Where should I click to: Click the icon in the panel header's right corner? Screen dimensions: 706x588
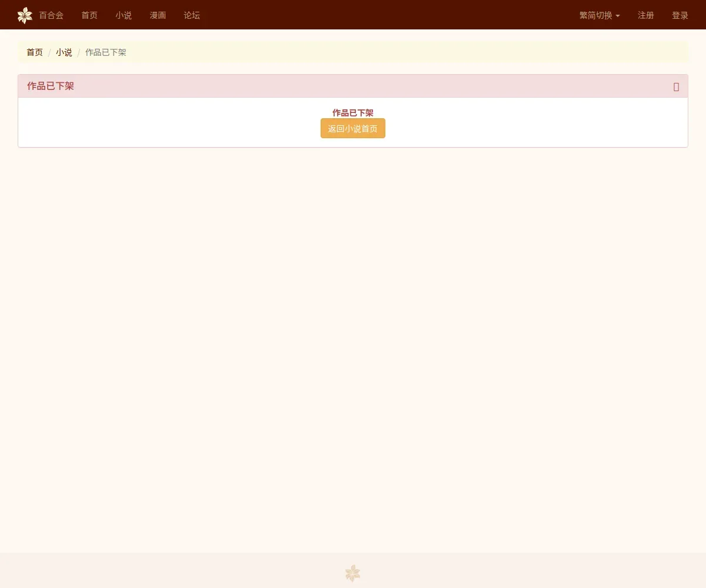(x=676, y=86)
